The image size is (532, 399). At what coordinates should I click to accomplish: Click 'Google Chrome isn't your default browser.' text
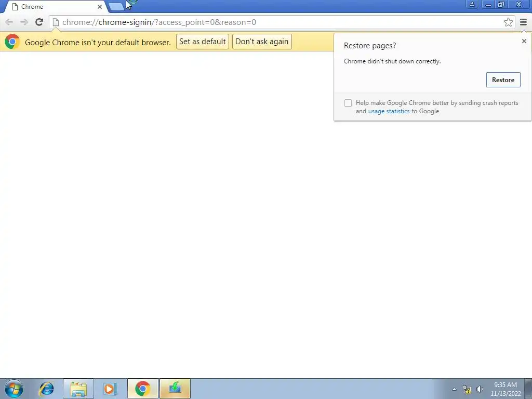[x=98, y=43]
